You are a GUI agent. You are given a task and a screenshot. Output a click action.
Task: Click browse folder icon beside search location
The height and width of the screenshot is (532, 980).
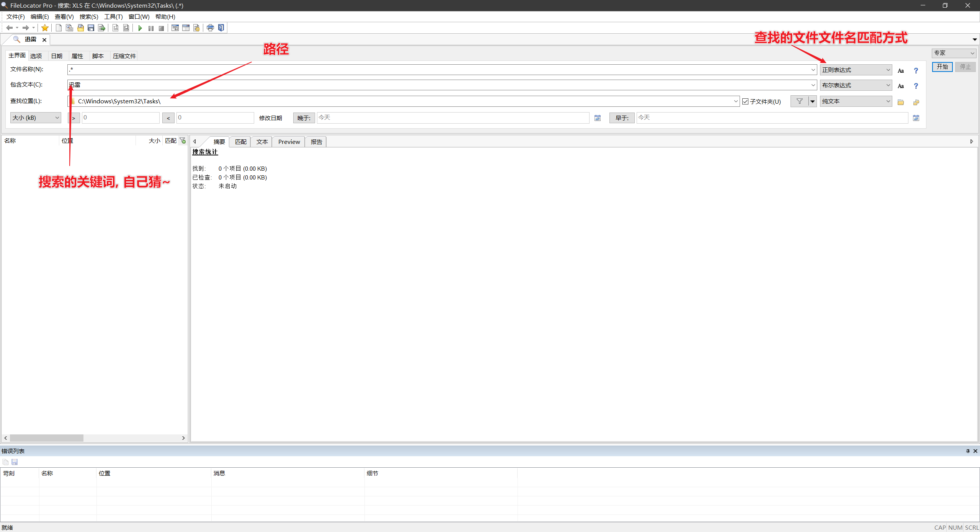pos(901,102)
